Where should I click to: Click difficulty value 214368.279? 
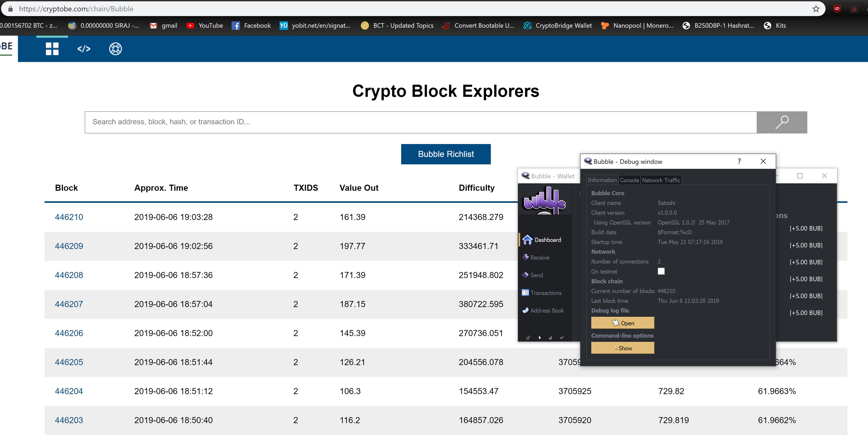click(x=481, y=217)
